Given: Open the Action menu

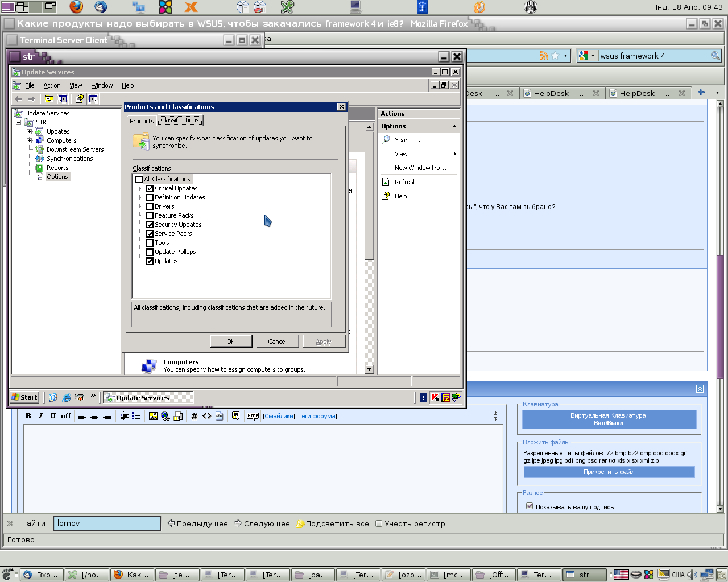Looking at the screenshot, I should click(52, 85).
